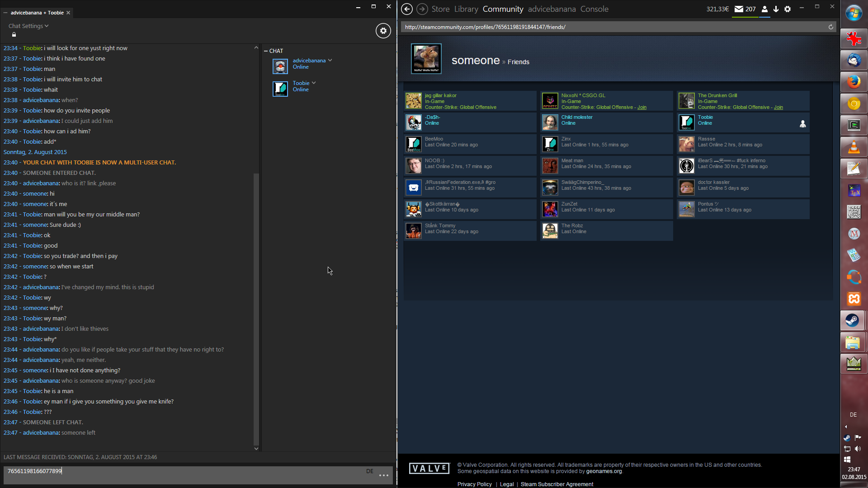Image resolution: width=868 pixels, height=488 pixels.
Task: Click the Steam browser back arrow
Action: click(407, 9)
